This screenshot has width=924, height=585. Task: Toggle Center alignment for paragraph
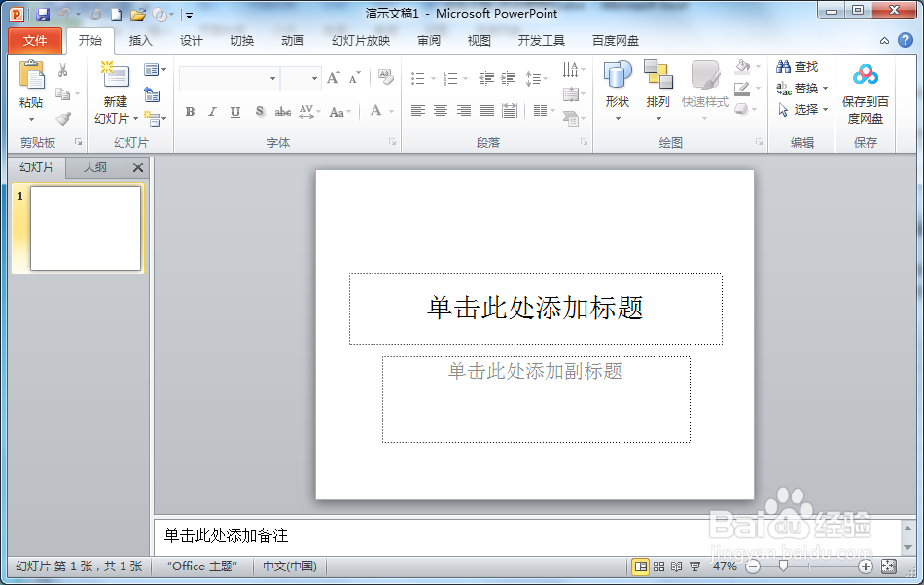coord(441,111)
